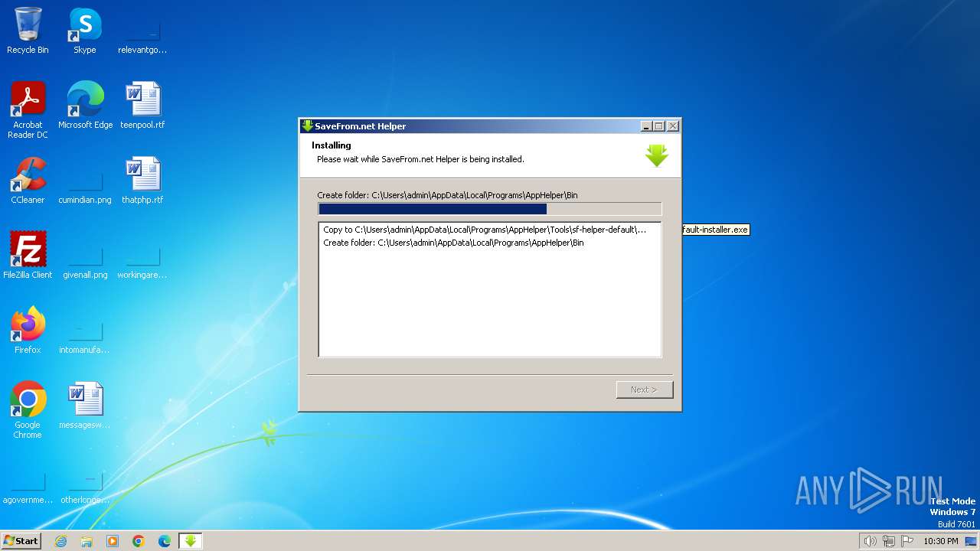Viewport: 980px width, 551px height.
Task: Open the Recycle Bin desktop icon
Action: 28,31
